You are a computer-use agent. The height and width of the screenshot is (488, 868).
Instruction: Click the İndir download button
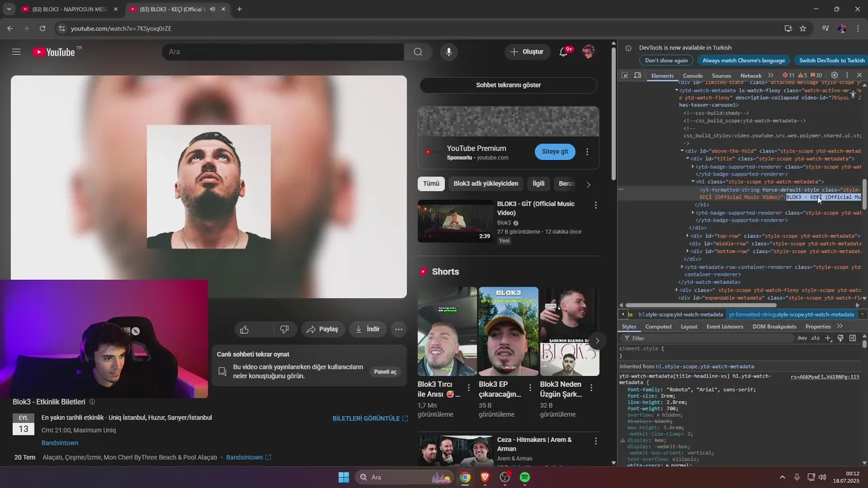coord(367,329)
